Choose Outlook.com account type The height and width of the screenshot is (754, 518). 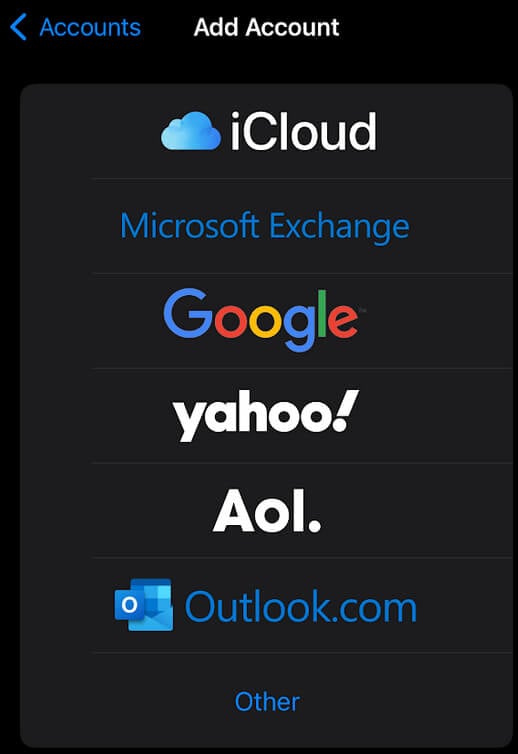[266, 605]
